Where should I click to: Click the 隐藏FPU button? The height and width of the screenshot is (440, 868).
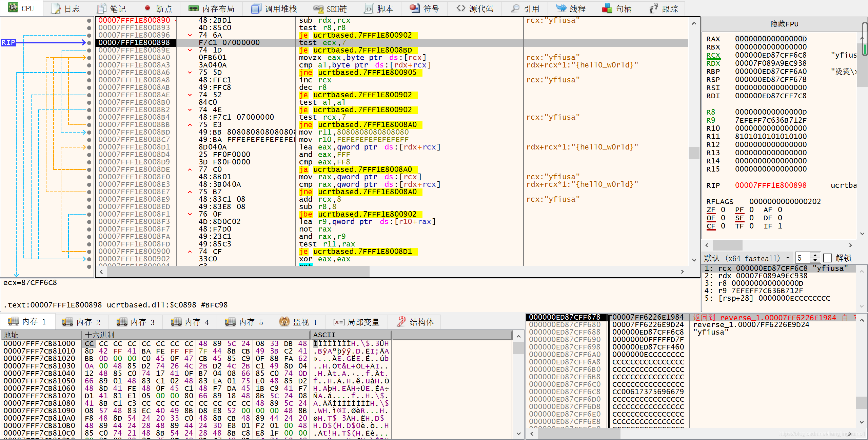point(784,24)
